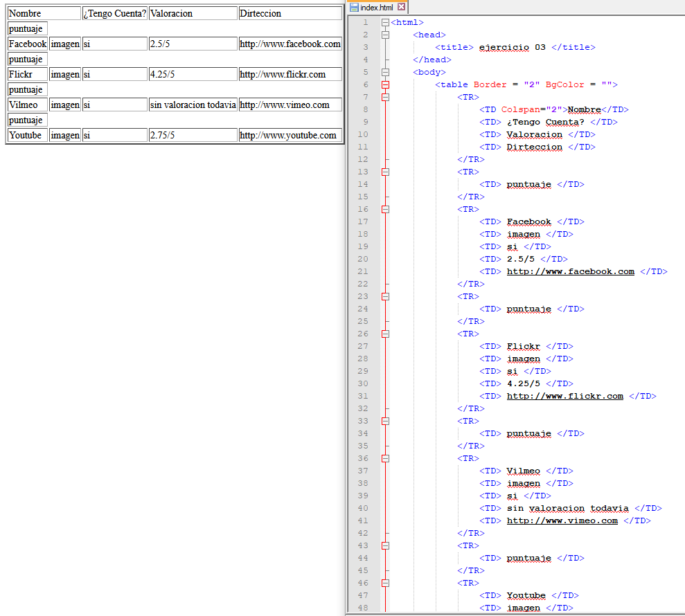Click the flickr.com URL in the code editor

pyautogui.click(x=564, y=396)
